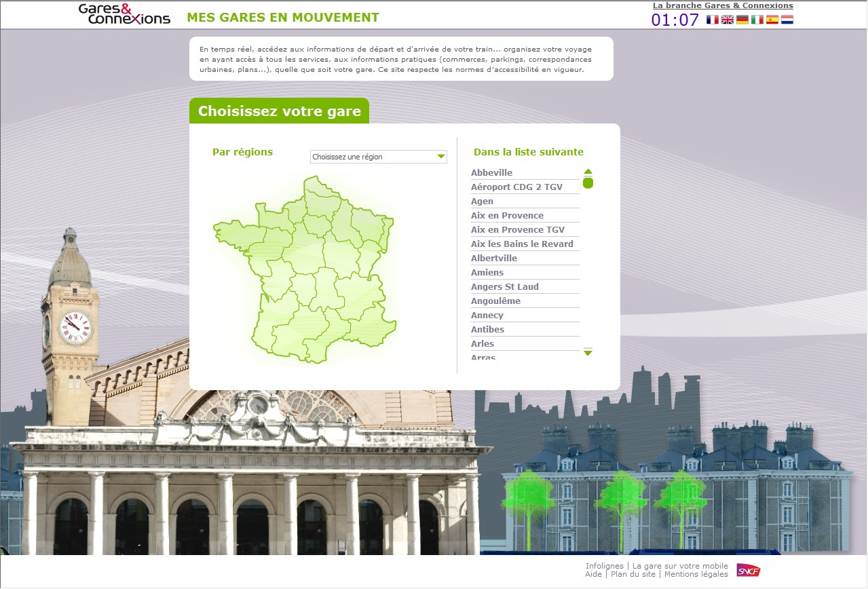Click the 'Dans la liste suivante' heading
Screen dimensions: 868x589
(x=529, y=152)
